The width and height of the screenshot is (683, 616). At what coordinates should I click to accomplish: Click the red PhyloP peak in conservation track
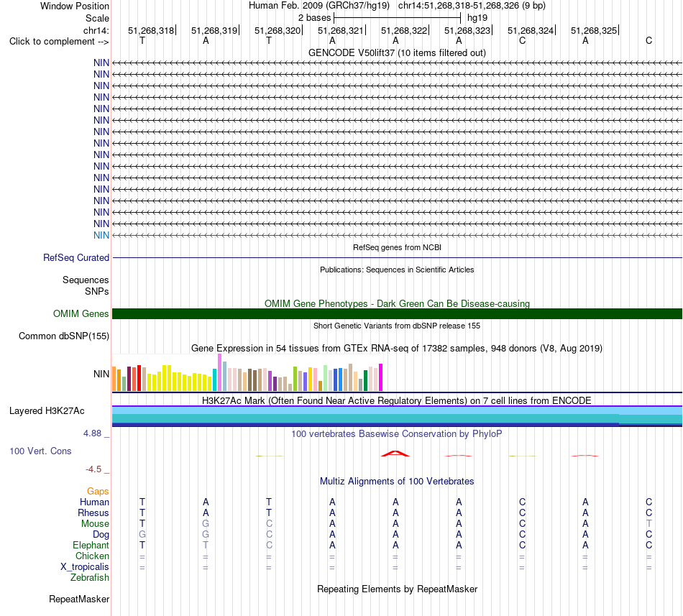tap(395, 454)
